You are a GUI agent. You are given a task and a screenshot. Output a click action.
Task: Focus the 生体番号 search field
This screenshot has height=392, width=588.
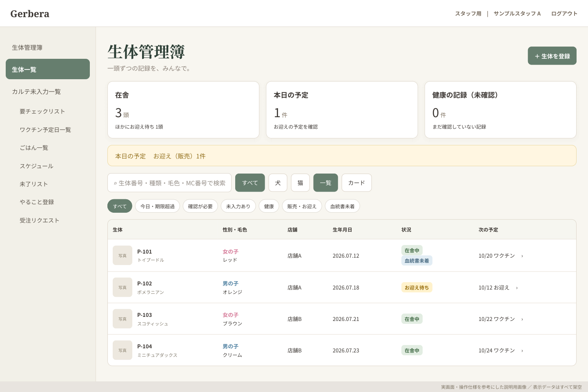169,183
